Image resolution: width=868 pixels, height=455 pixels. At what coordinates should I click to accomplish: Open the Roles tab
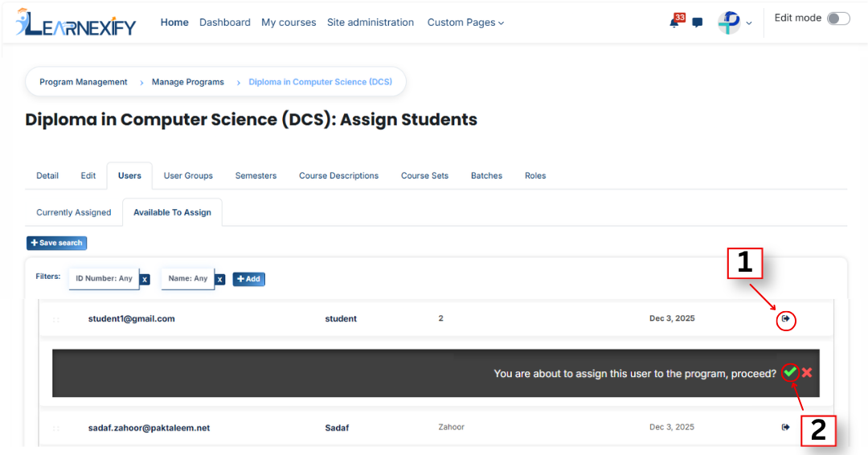[x=535, y=175]
